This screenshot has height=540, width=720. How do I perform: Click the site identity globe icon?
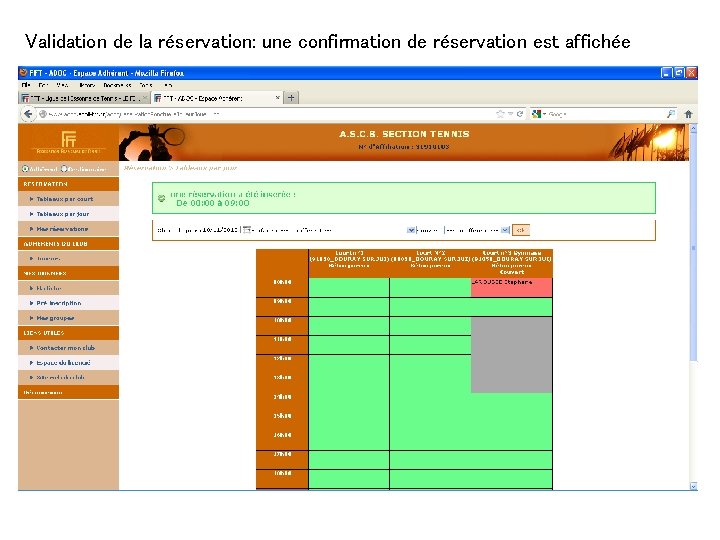pos(43,114)
